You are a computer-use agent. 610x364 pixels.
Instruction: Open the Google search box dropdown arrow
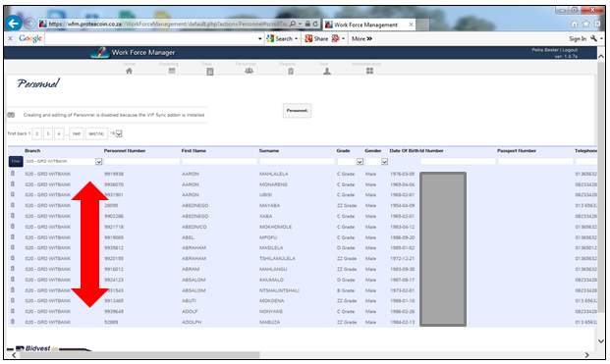pyautogui.click(x=260, y=39)
